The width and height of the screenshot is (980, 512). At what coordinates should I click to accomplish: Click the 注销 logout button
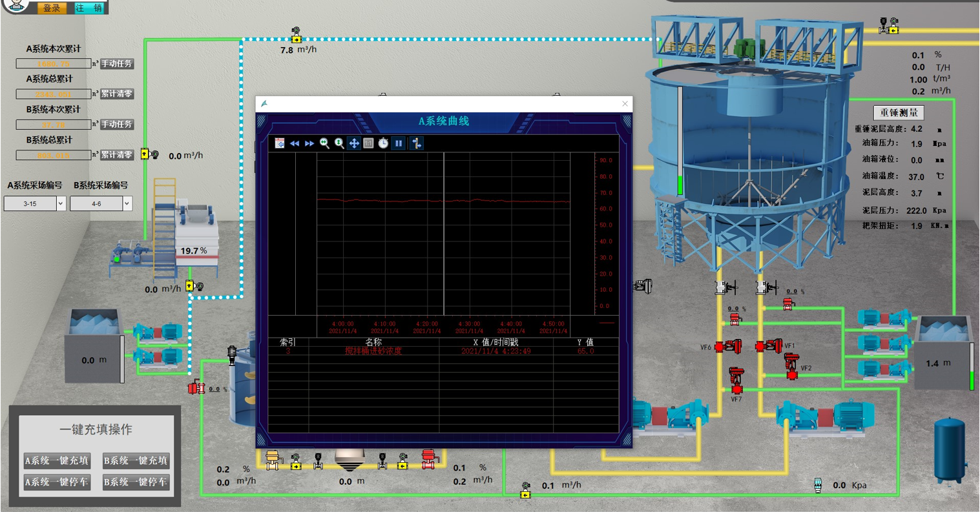point(89,8)
